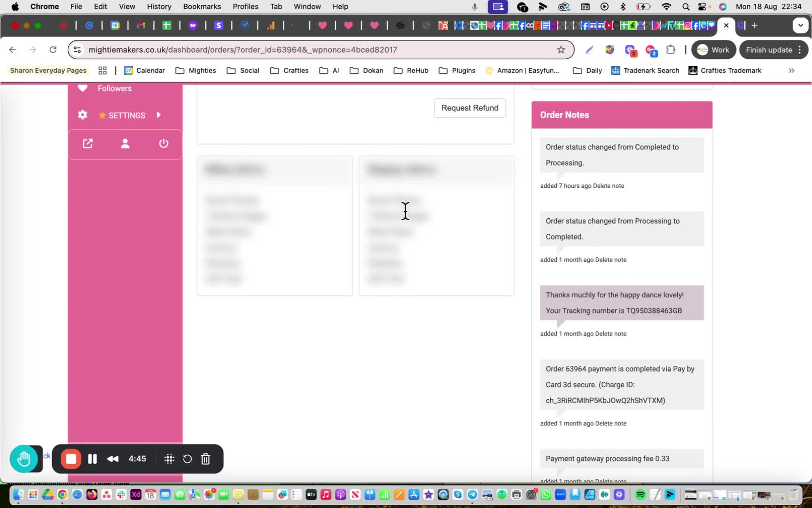The width and height of the screenshot is (812, 508).
Task: Click the logout power icon in sidebar
Action: [164, 143]
